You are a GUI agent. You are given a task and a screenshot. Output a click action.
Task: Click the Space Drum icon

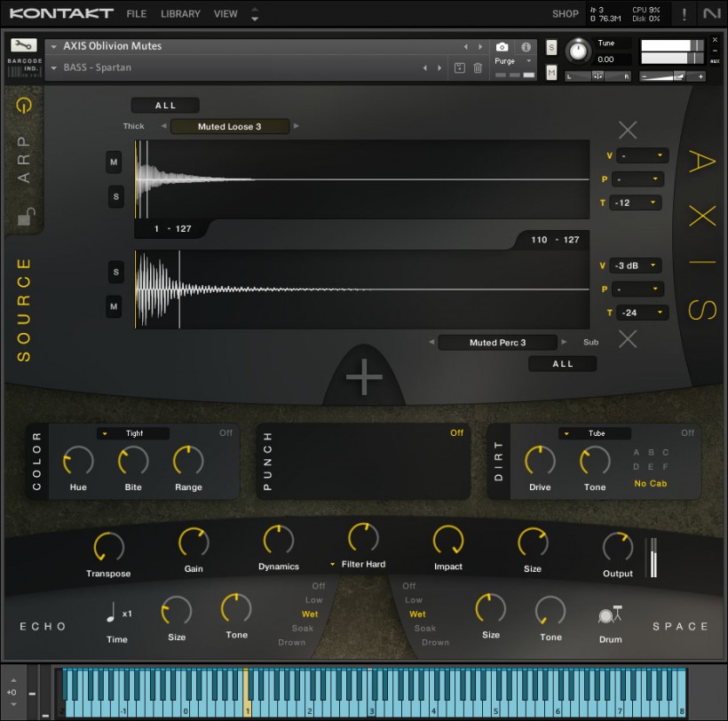point(610,614)
